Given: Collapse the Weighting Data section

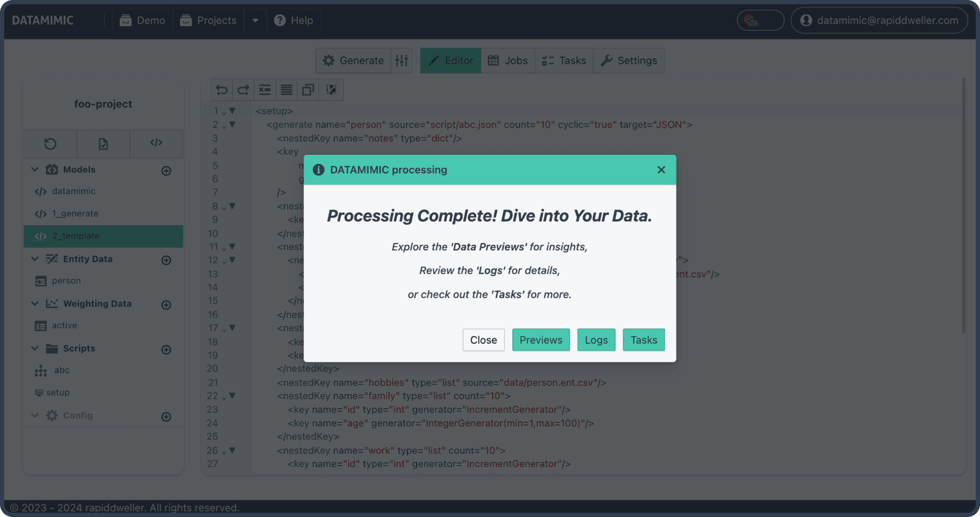Looking at the screenshot, I should 35,304.
